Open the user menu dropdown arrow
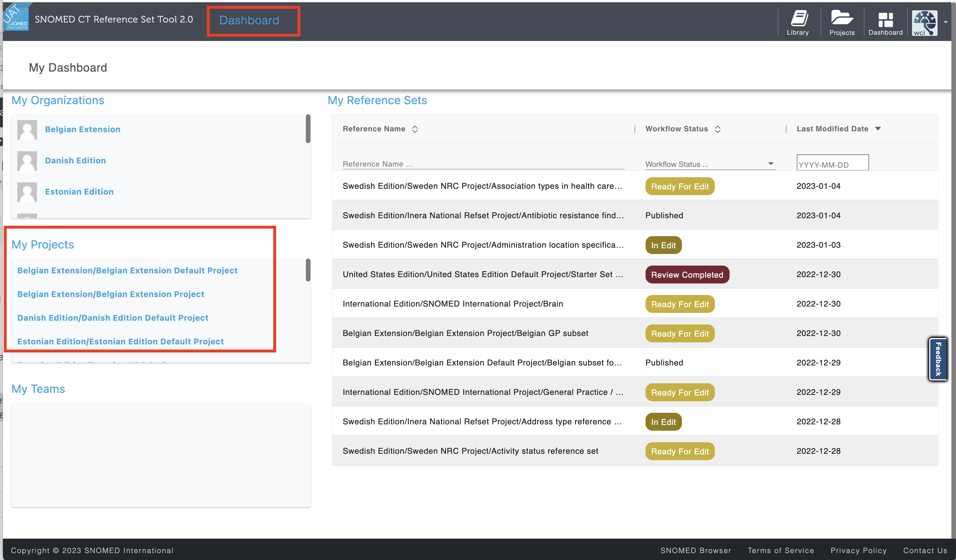This screenshot has width=956, height=560. click(946, 22)
